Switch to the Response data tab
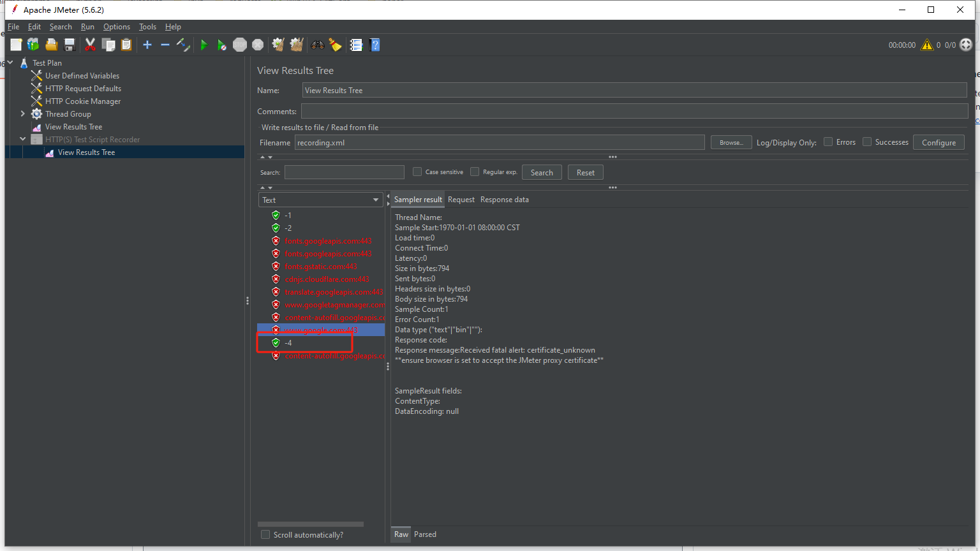 point(504,200)
